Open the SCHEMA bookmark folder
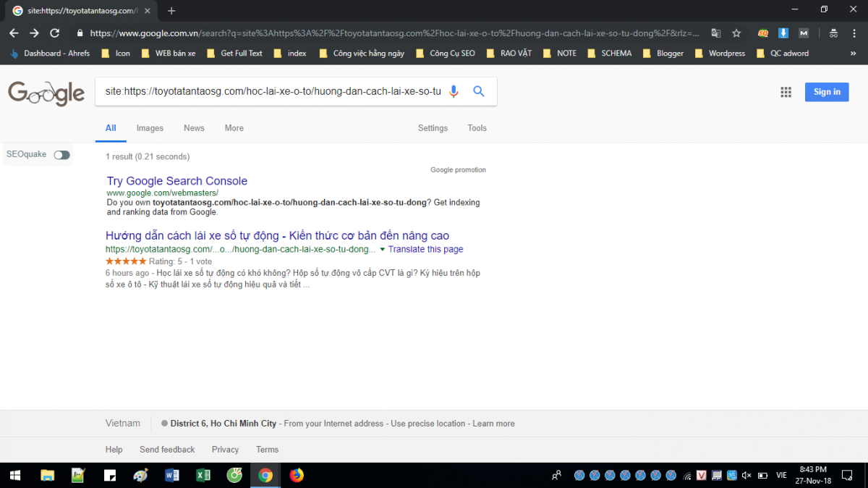The height and width of the screenshot is (488, 868). (609, 53)
